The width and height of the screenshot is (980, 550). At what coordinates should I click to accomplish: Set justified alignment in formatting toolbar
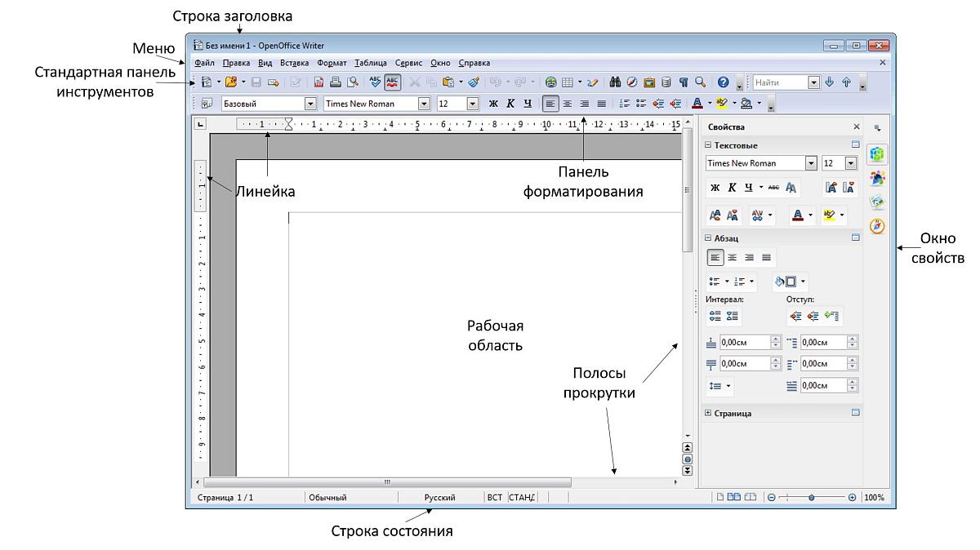pyautogui.click(x=602, y=104)
